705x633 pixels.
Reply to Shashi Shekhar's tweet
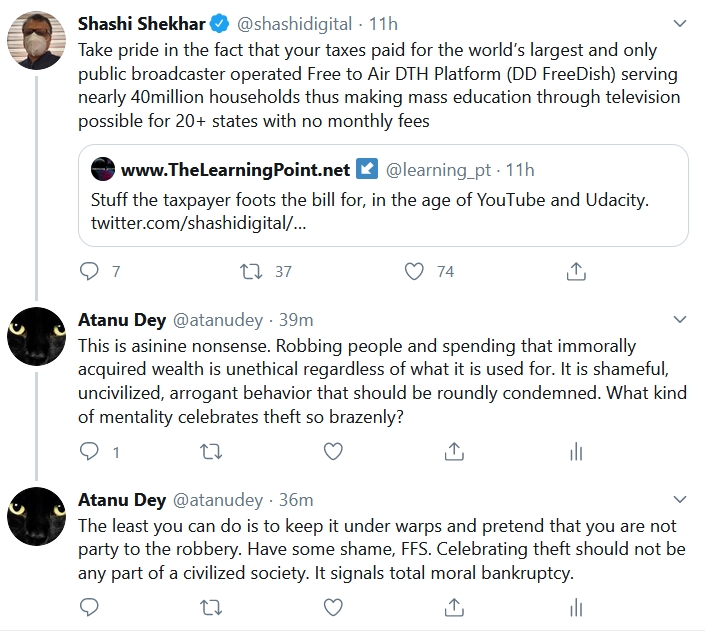click(89, 271)
